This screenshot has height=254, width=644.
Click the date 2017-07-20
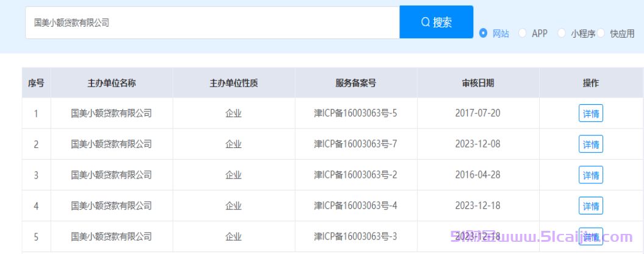click(x=478, y=113)
